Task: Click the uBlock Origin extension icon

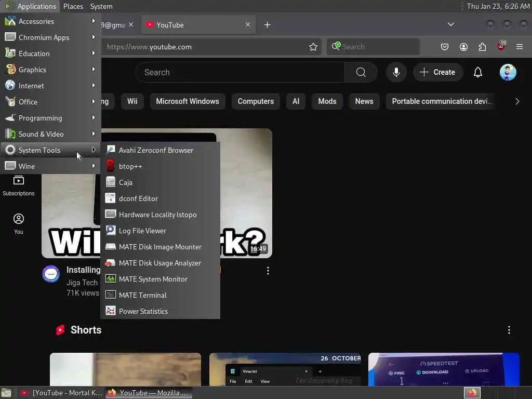Action: coord(501,46)
